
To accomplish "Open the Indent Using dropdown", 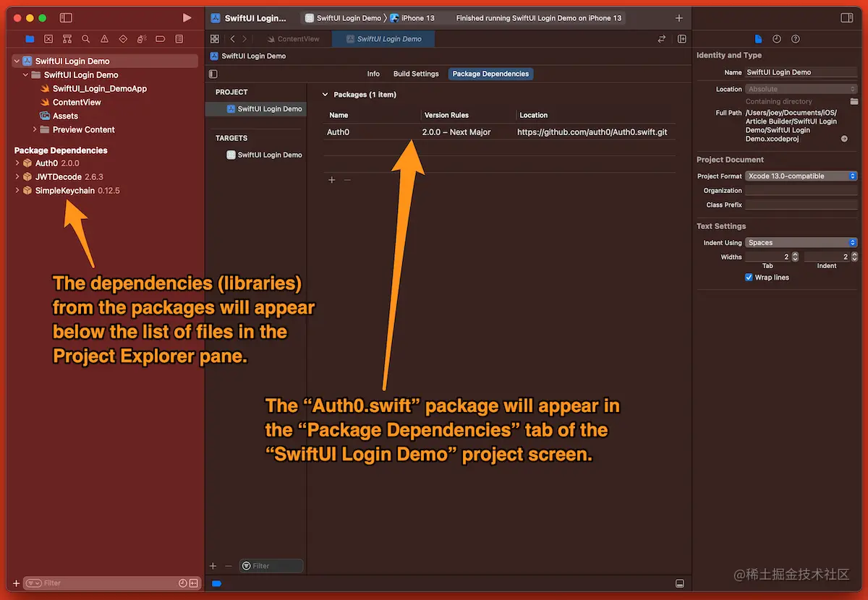I will pyautogui.click(x=801, y=243).
